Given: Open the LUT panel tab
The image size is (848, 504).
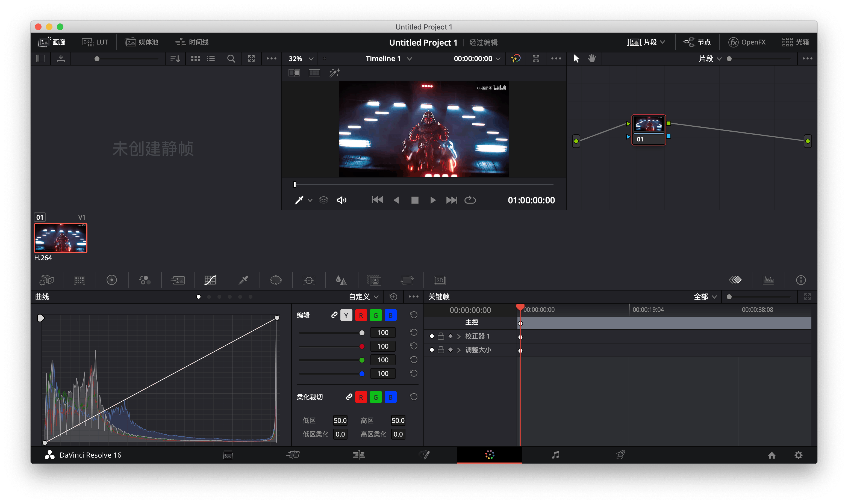Looking at the screenshot, I should (95, 42).
